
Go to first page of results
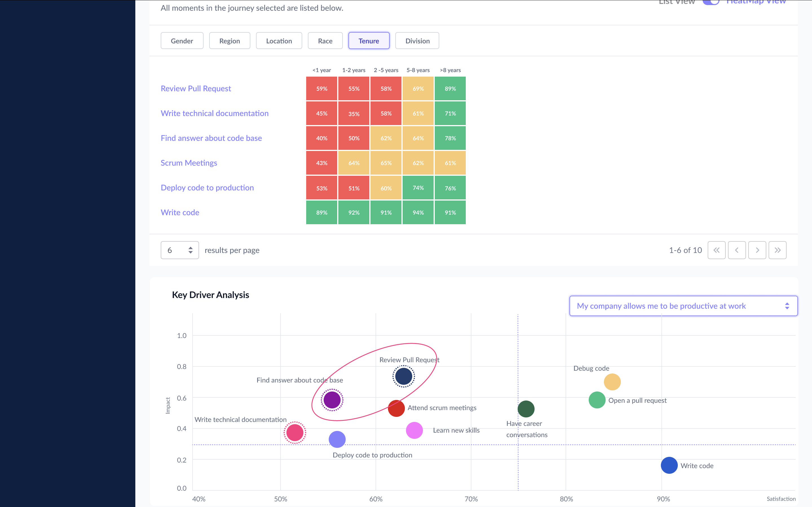[716, 250]
